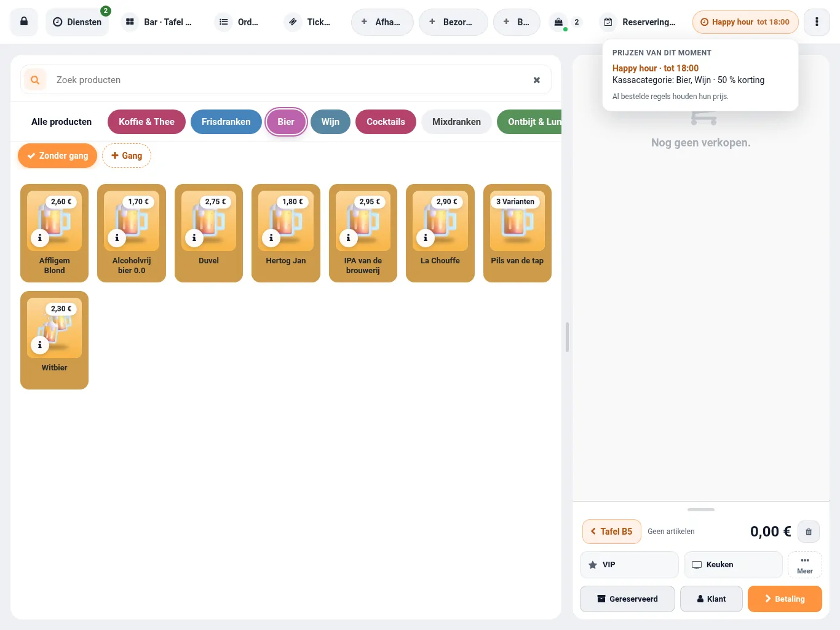Select the Zonder gang course chip
The image size is (840, 630).
click(x=57, y=156)
